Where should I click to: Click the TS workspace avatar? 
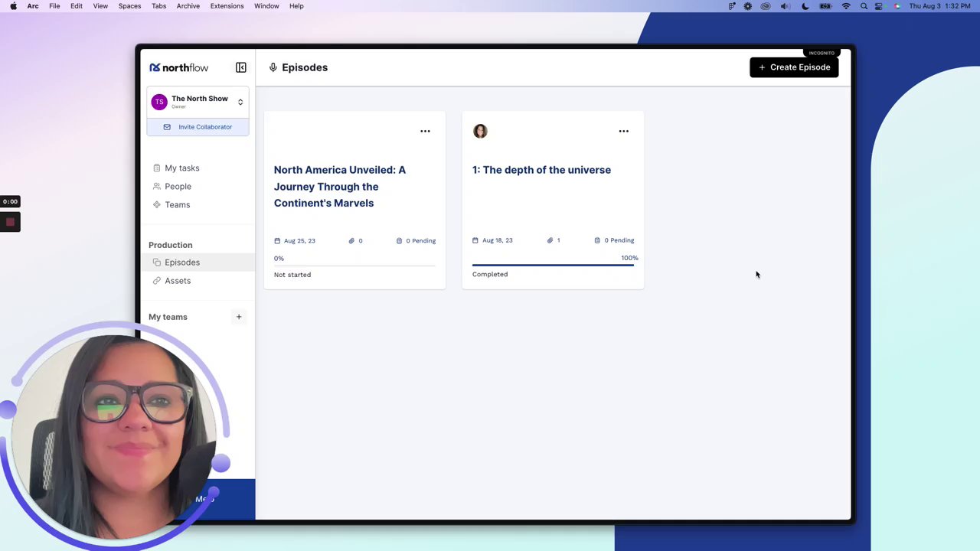[x=159, y=102]
